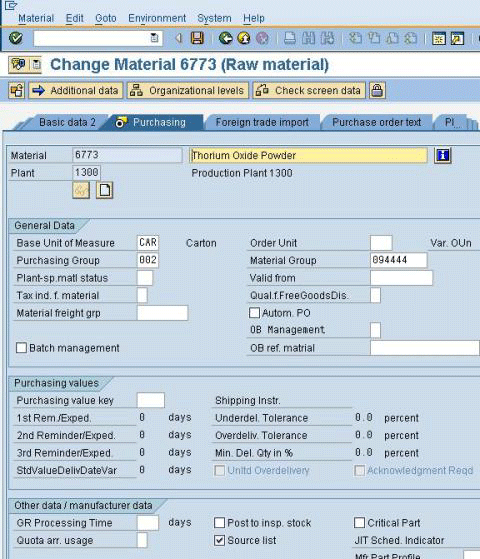Screen dimensions: 480x559
Task: Click the lock icon beside Check screen data
Action: [x=377, y=90]
